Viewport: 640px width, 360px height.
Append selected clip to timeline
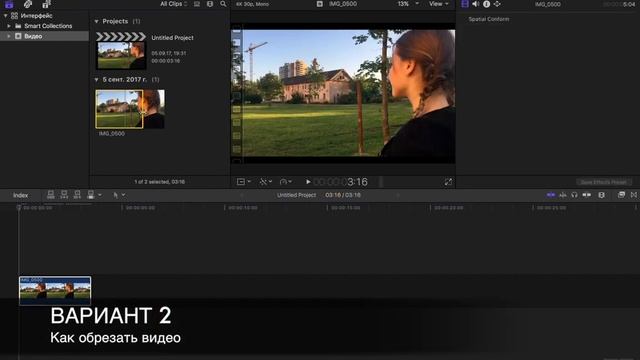[77, 195]
